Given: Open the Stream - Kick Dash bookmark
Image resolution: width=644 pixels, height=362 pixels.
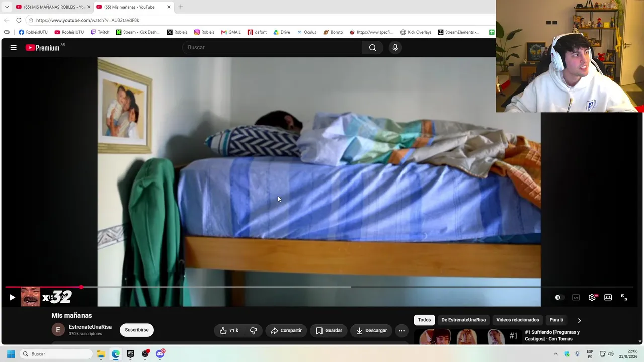Looking at the screenshot, I should click(138, 32).
